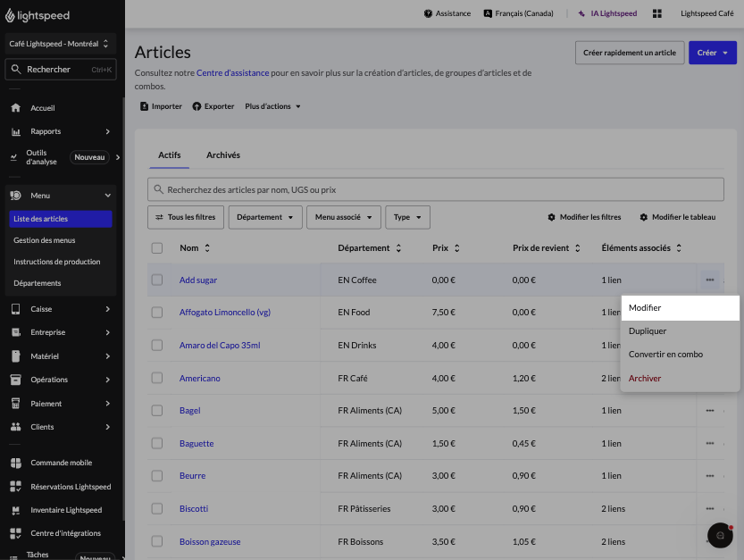Check the Add sugar row checkbox

pyautogui.click(x=157, y=280)
